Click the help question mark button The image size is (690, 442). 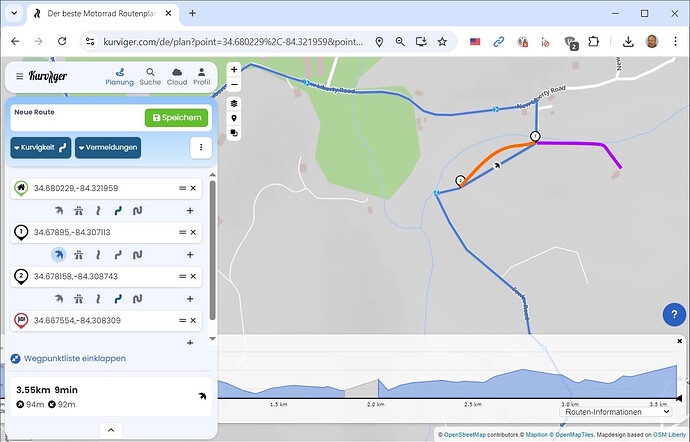[x=673, y=315]
